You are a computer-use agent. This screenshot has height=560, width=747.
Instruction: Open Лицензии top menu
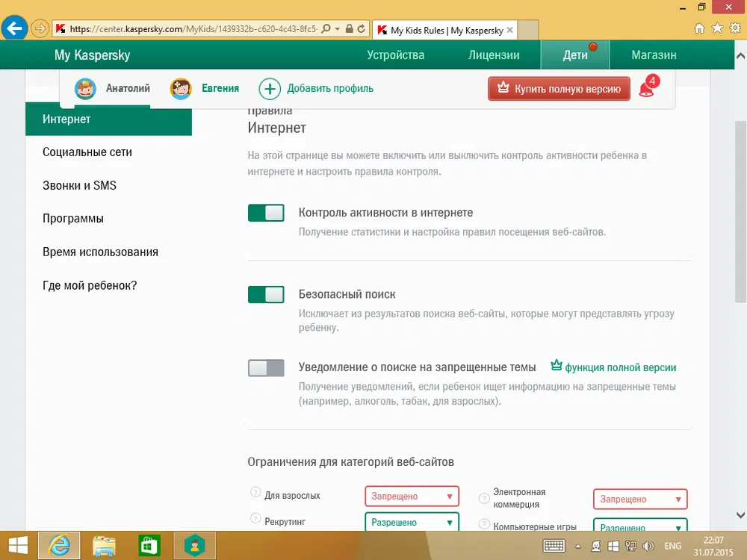pos(494,55)
